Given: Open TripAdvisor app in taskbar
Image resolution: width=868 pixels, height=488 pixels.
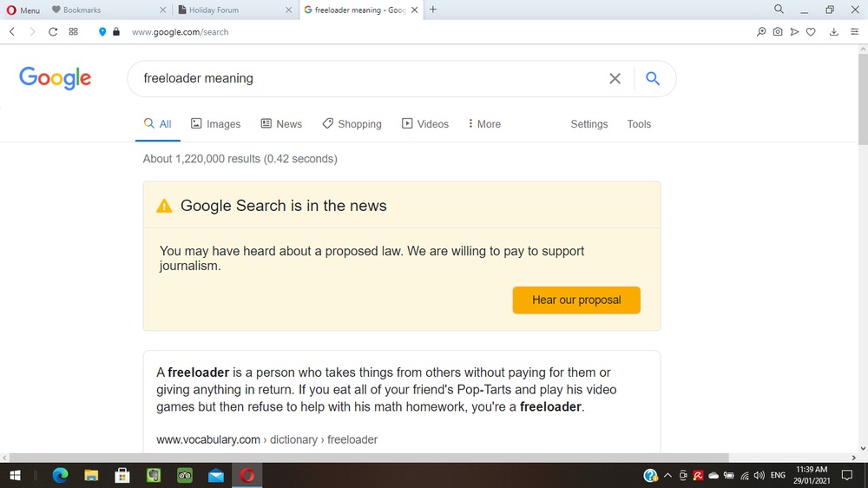Looking at the screenshot, I should [184, 475].
